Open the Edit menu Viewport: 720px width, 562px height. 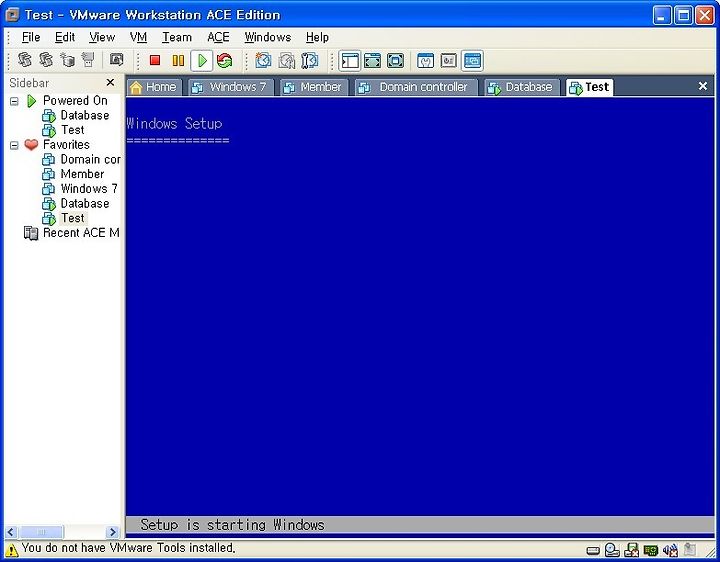click(65, 37)
